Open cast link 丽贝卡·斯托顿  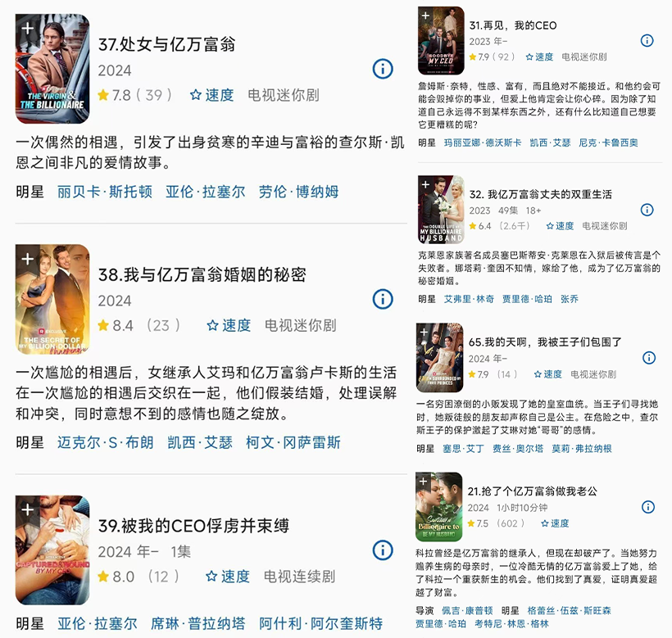pyautogui.click(x=105, y=192)
